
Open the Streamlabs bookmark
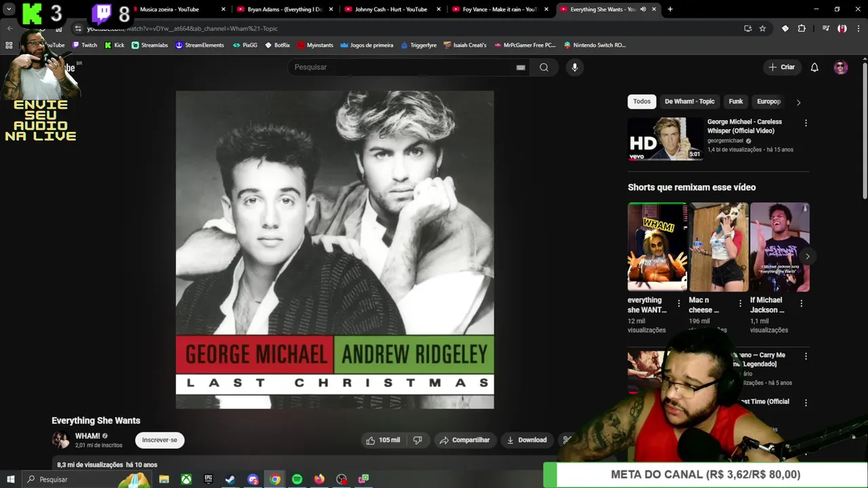pos(150,45)
